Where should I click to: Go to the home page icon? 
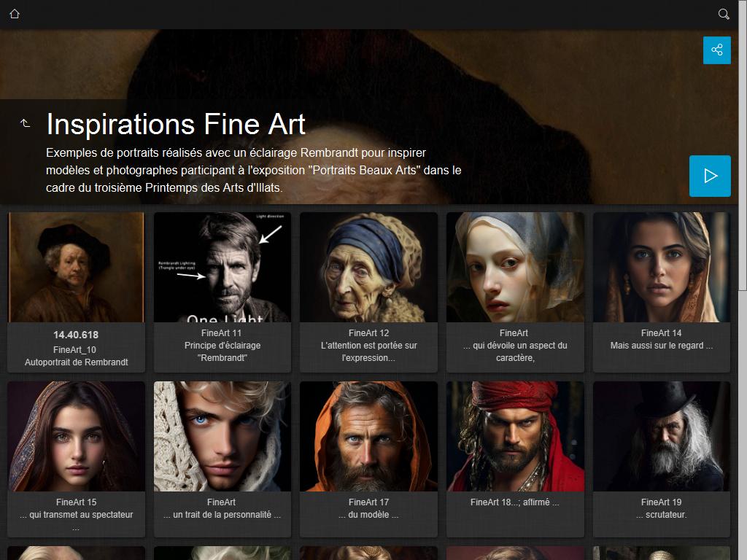[15, 14]
